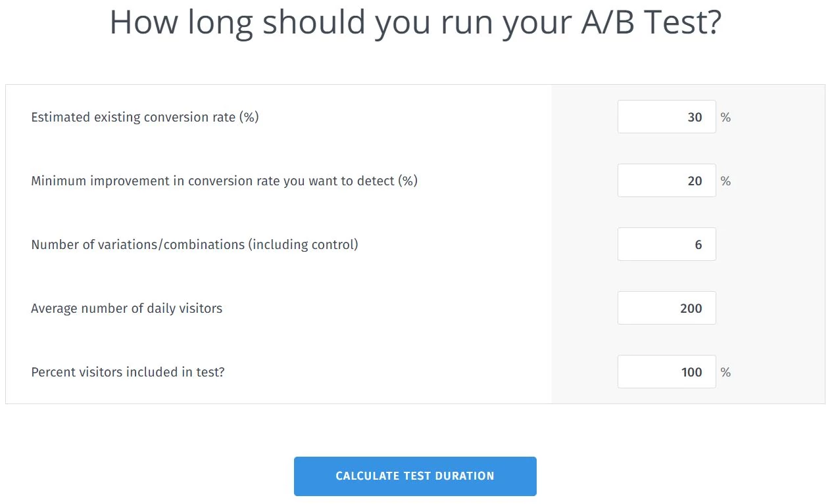The height and width of the screenshot is (504, 832).
Task: Select the 100 in the visitors included box
Action: coord(691,371)
